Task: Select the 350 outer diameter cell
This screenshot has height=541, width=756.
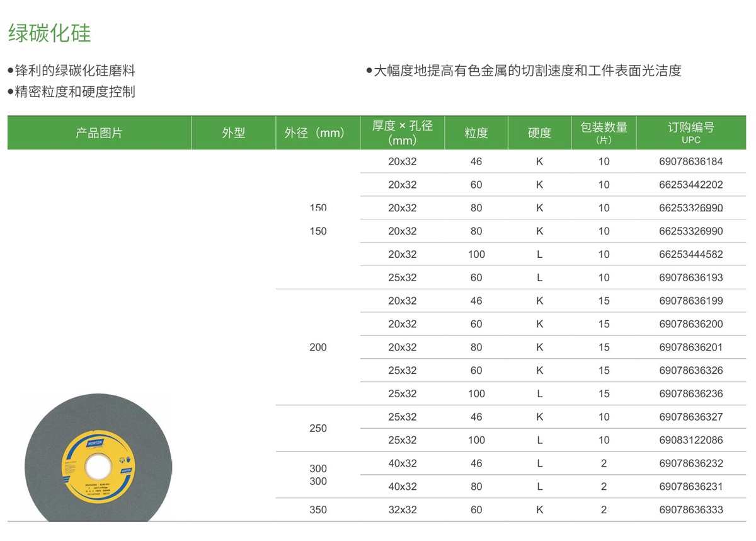Action: pos(318,509)
